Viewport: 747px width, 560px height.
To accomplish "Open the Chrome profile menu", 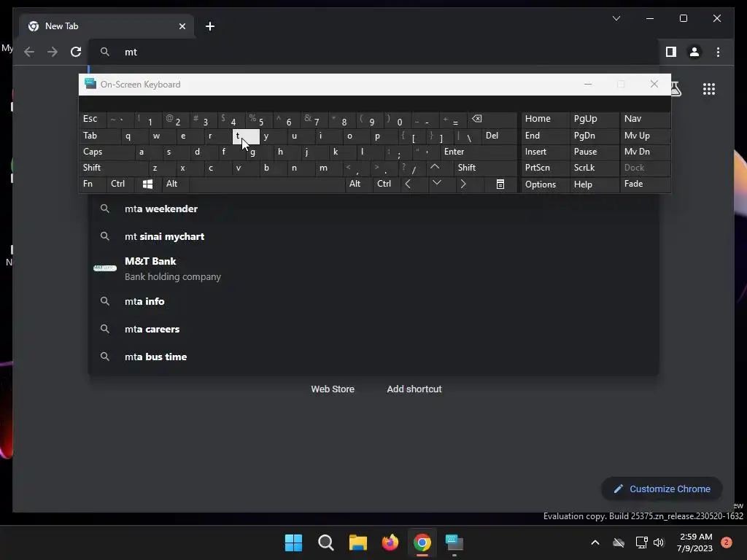I will tap(694, 52).
